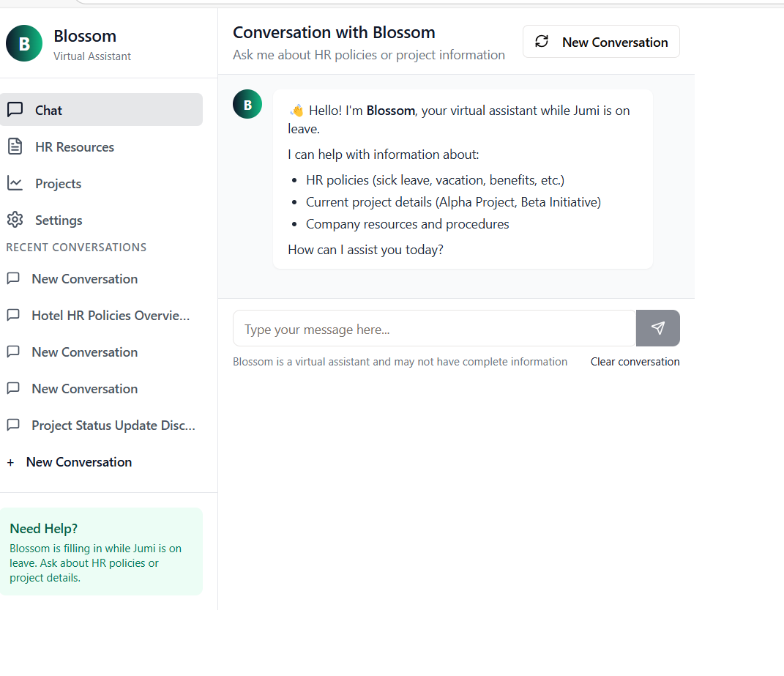Click the Clear conversation link
This screenshot has width=784, height=676.
tap(635, 362)
